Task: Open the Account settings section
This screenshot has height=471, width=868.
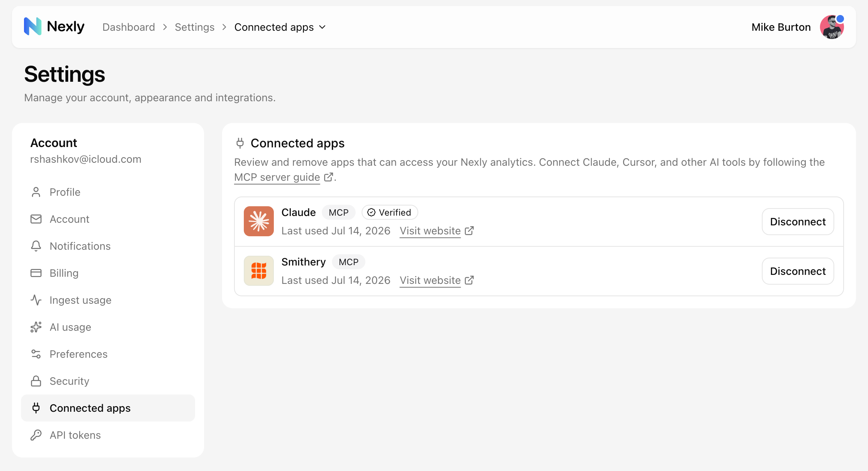Action: coord(108,219)
